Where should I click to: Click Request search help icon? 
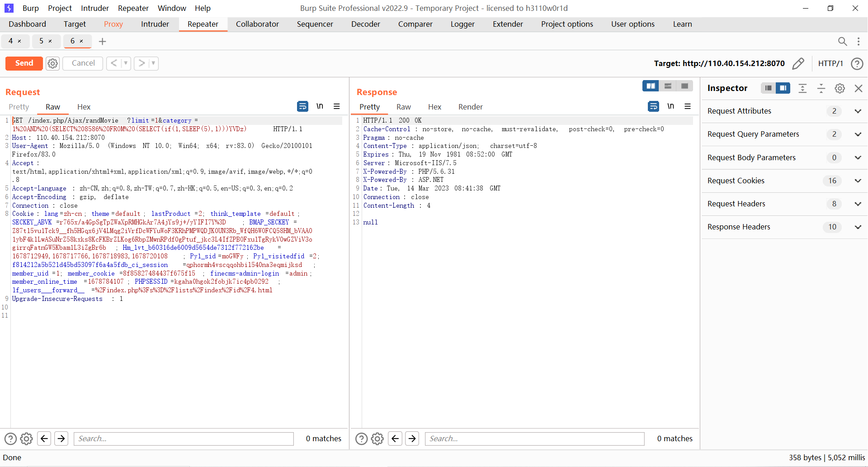click(x=10, y=438)
